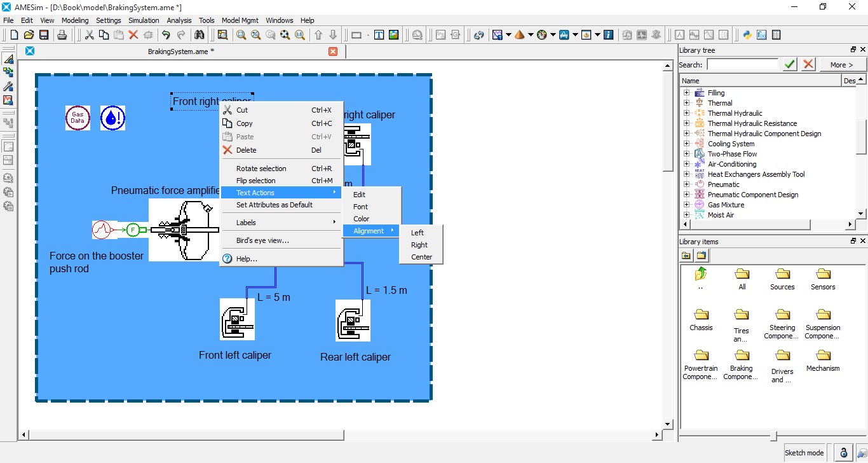Click the Save file toolbar icon
The height and width of the screenshot is (463, 868).
coord(44,35)
